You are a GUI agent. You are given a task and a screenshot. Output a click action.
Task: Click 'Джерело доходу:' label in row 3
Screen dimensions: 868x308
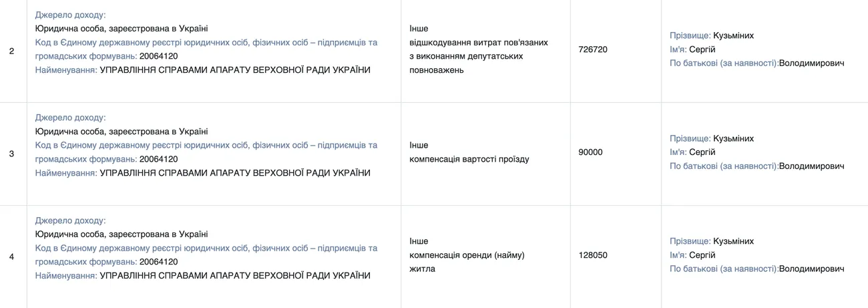(70, 118)
